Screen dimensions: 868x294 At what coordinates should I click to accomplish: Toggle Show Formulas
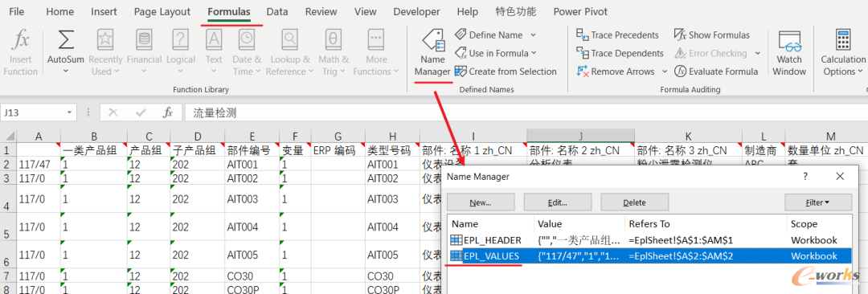click(x=712, y=35)
